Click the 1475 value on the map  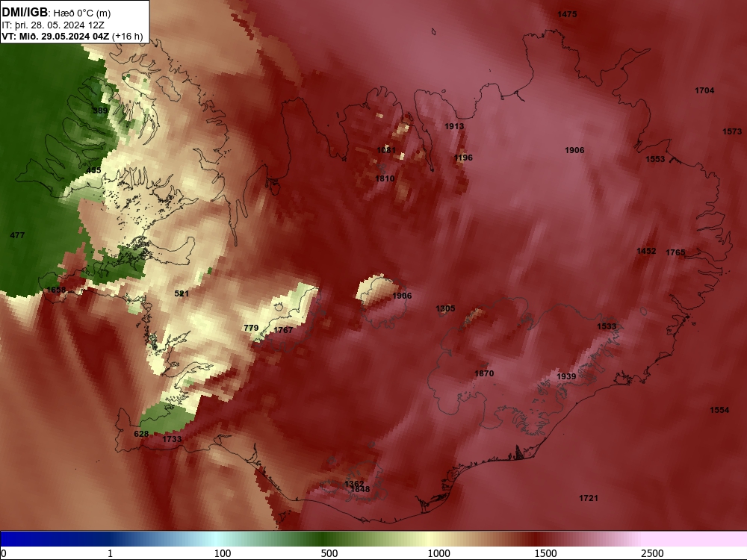click(567, 14)
